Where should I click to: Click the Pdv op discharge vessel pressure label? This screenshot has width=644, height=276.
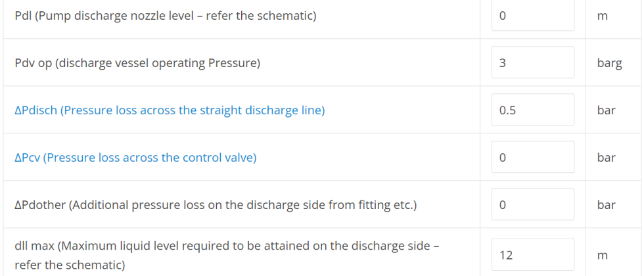point(137,63)
